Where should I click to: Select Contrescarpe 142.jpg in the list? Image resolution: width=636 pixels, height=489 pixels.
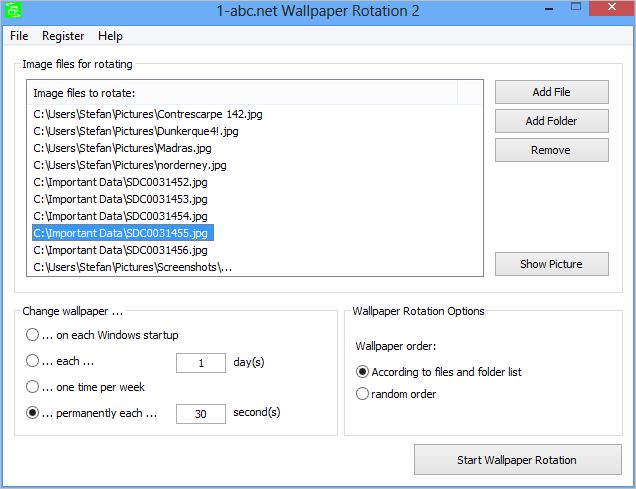[148, 115]
